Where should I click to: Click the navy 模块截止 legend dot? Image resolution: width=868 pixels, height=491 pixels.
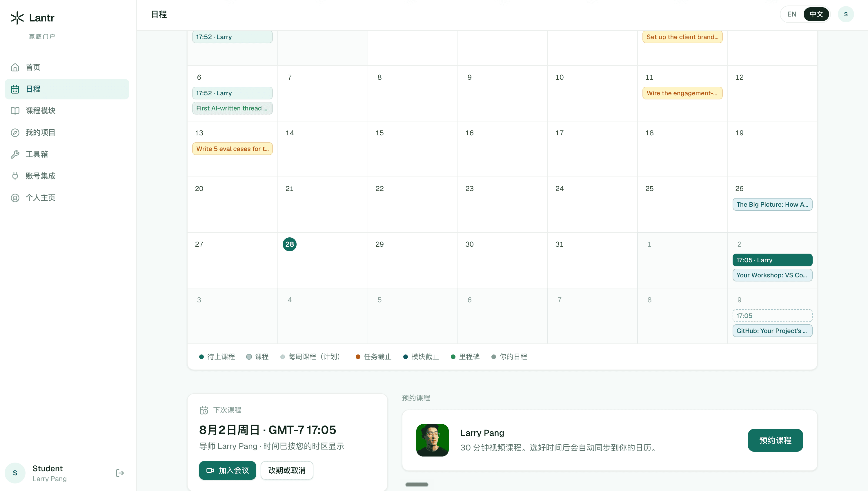405,357
